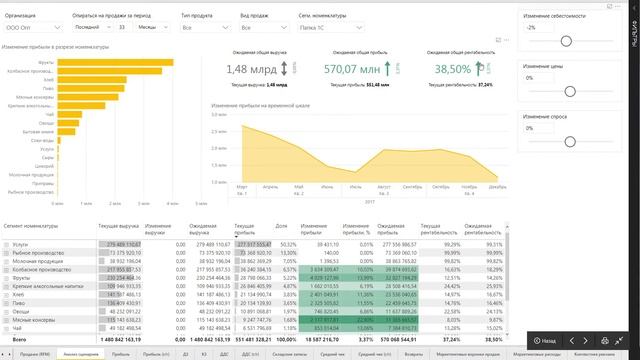Viewport: 640px width, 360px height.
Task: Click focus mode icon at the report's top-right corner
Action: [609, 7]
